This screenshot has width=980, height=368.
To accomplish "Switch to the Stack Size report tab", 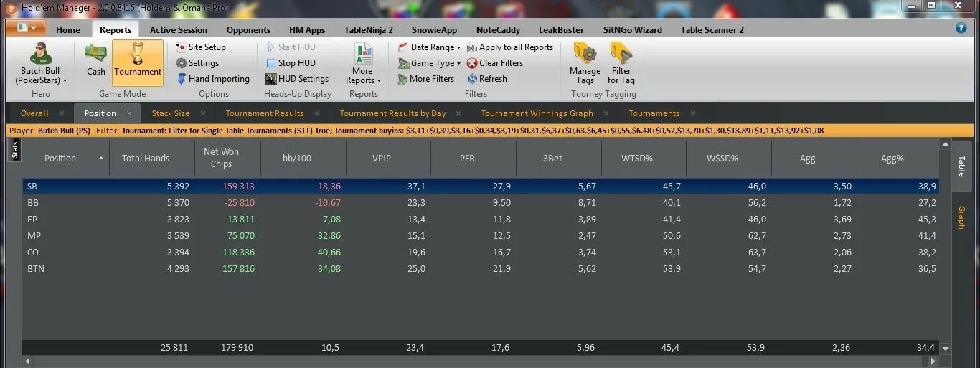I will (x=171, y=113).
